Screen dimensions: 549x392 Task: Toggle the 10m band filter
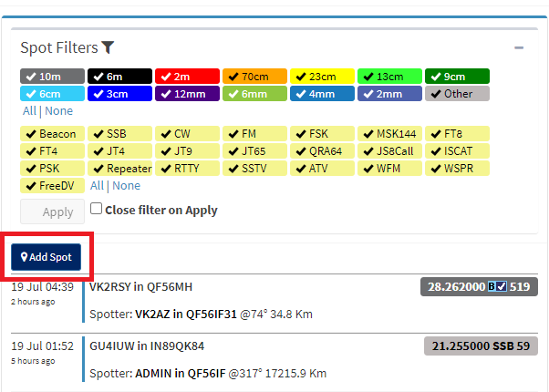coord(53,77)
